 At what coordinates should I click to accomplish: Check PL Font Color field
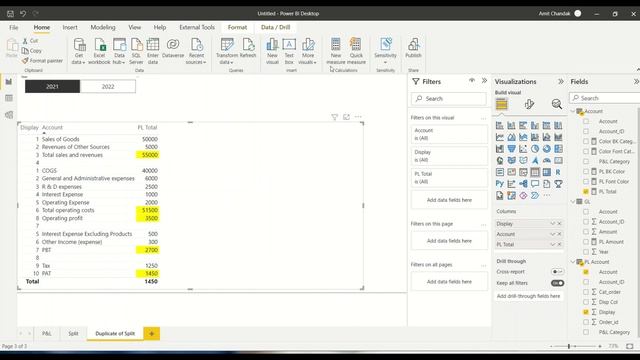click(x=586, y=182)
